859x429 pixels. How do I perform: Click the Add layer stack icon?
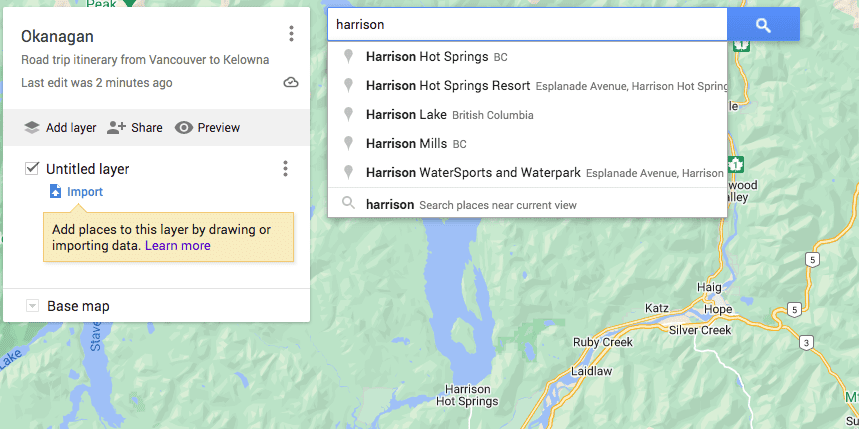coord(32,128)
